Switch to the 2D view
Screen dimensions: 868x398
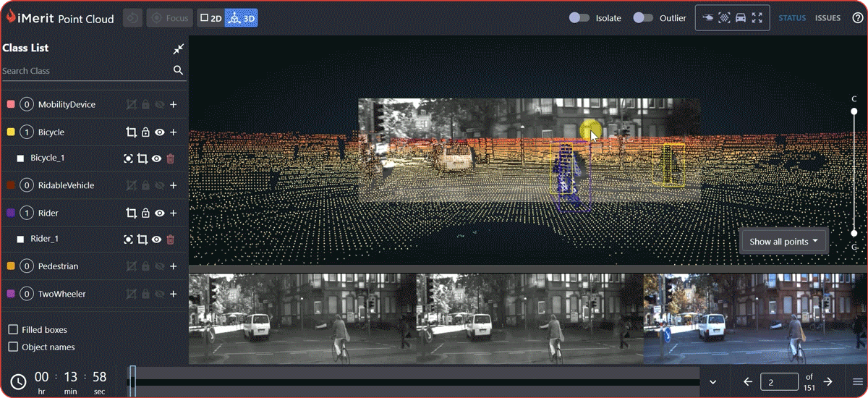click(210, 18)
